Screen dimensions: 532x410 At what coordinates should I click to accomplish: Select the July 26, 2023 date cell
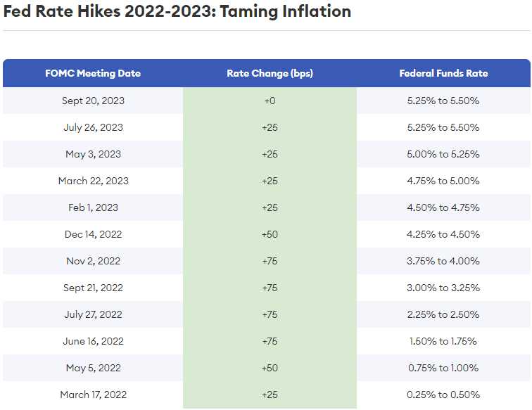tap(93, 127)
